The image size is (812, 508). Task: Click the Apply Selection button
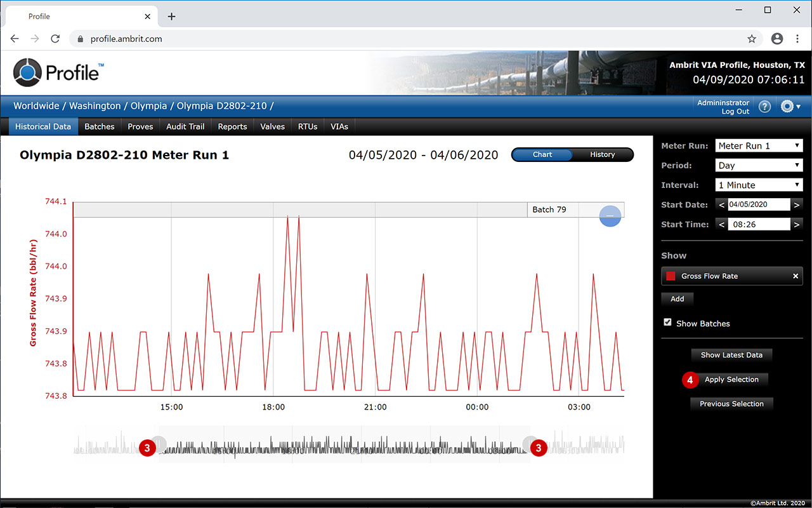(x=731, y=380)
